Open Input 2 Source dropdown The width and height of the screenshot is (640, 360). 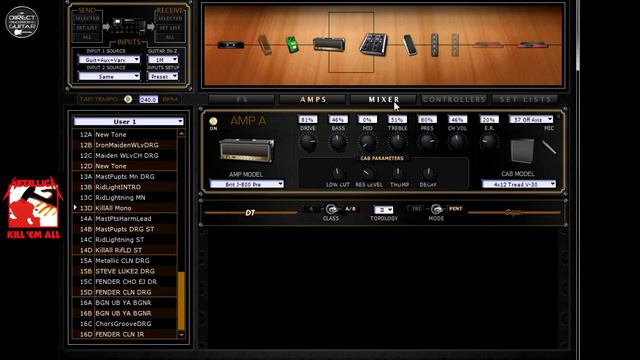(109, 76)
